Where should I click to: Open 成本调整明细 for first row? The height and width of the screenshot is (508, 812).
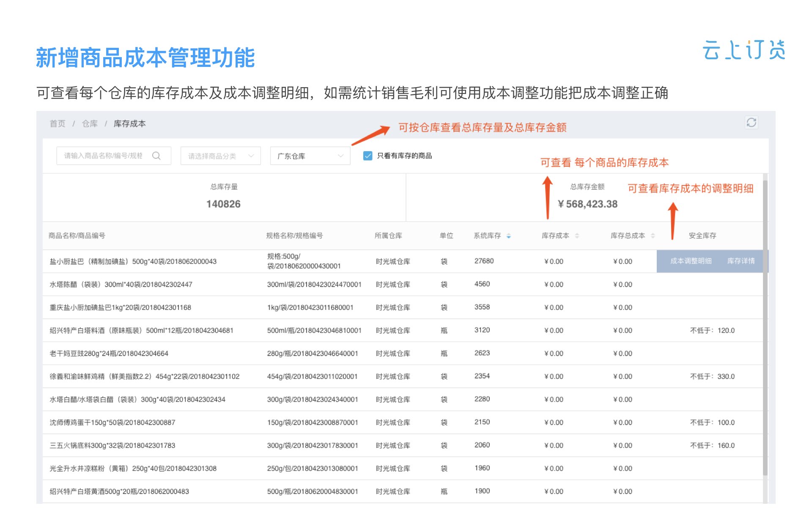coord(691,261)
